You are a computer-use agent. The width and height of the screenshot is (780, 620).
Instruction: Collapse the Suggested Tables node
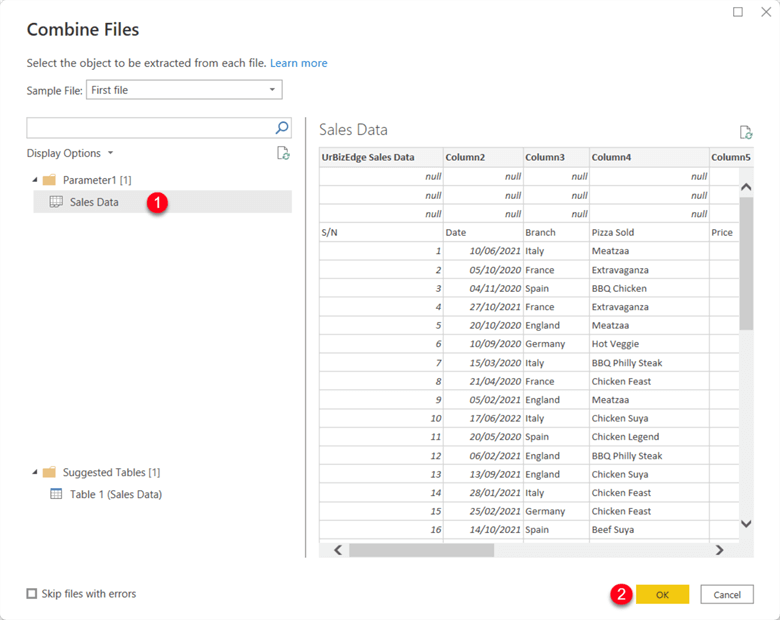point(35,472)
